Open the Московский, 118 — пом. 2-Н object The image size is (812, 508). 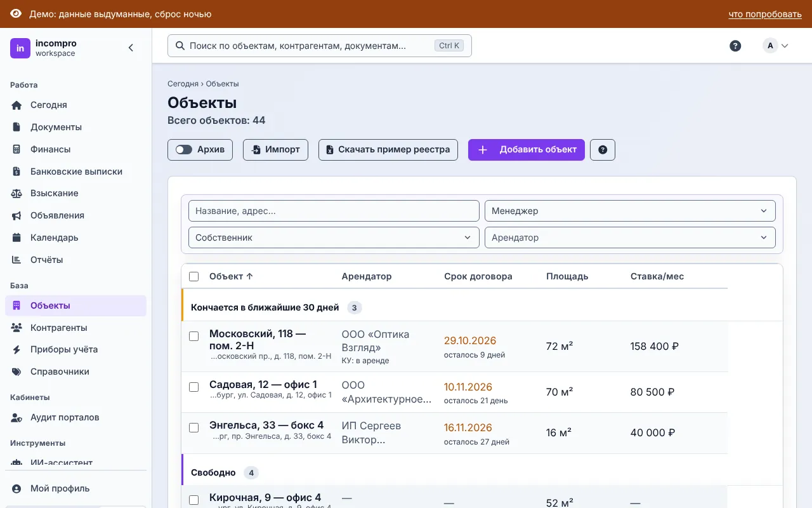pos(258,340)
